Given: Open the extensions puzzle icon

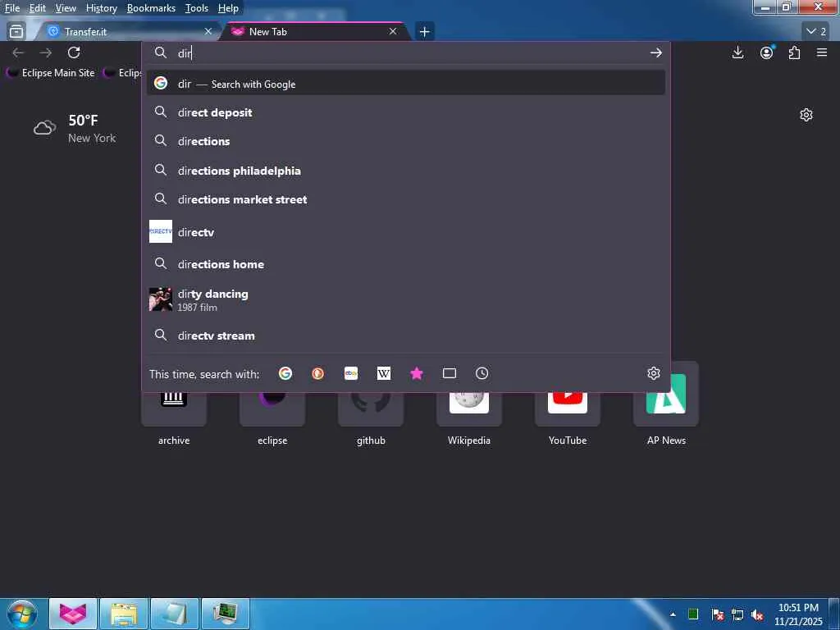Looking at the screenshot, I should (x=794, y=52).
